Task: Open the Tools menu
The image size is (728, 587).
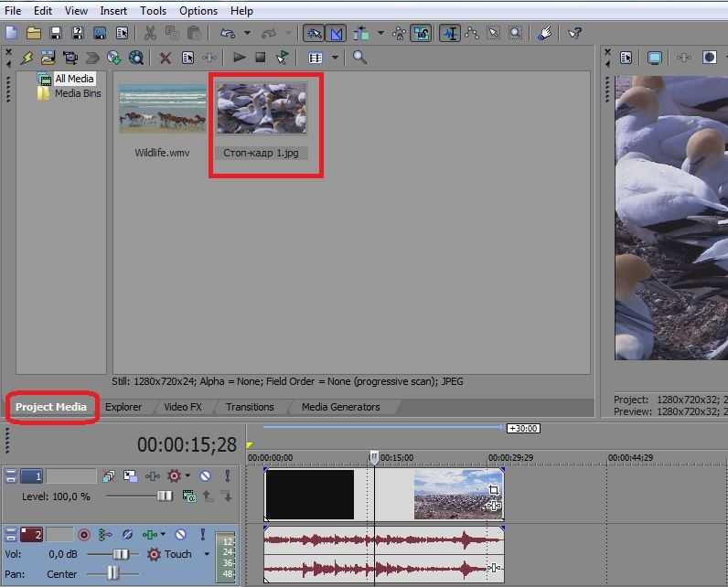Action: coord(154,11)
